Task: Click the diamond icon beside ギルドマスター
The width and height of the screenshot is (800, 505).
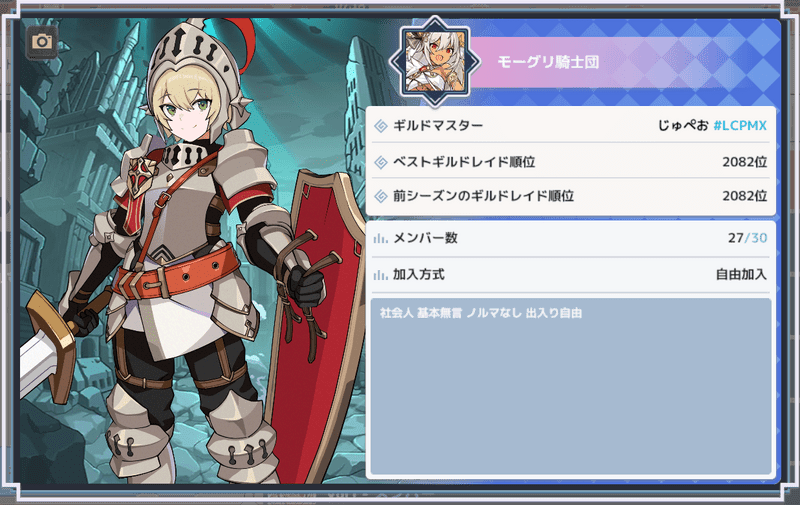Action: point(381,126)
